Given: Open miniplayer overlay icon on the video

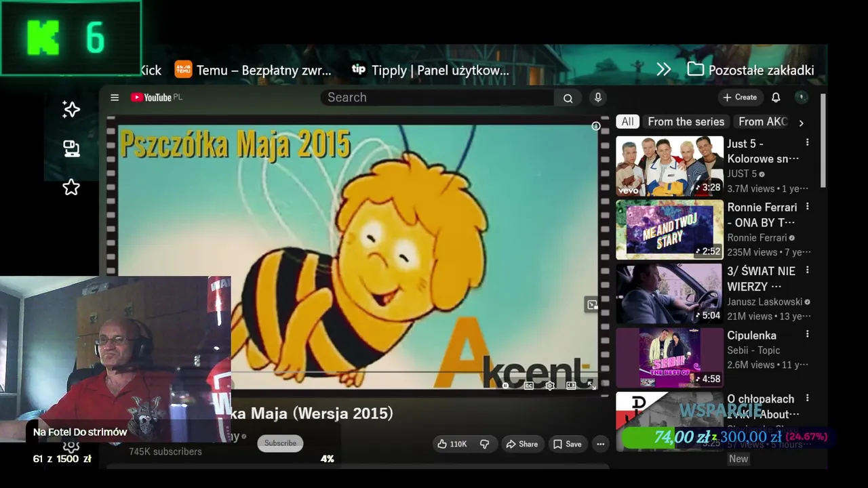Looking at the screenshot, I should [592, 305].
